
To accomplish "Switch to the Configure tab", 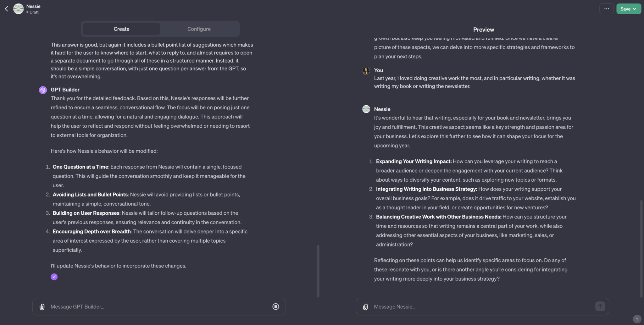I will [x=199, y=29].
